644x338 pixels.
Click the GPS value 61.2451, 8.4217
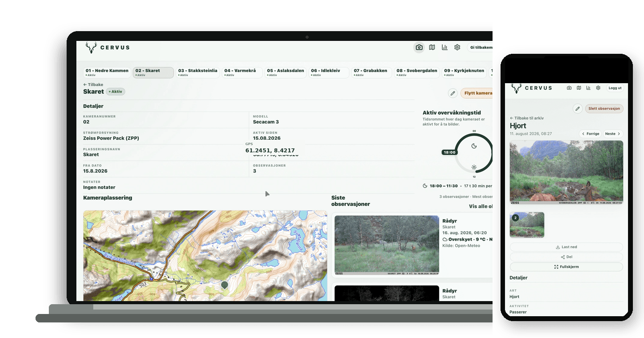270,150
